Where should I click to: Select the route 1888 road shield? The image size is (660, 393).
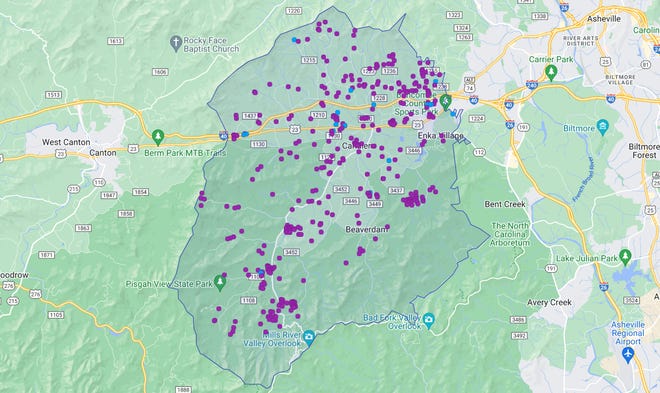coord(183,390)
